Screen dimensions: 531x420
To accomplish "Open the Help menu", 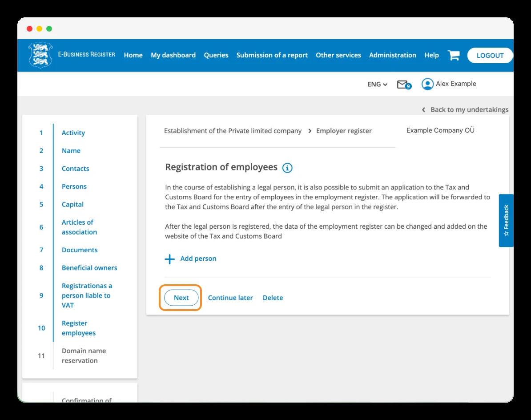I will click(431, 55).
